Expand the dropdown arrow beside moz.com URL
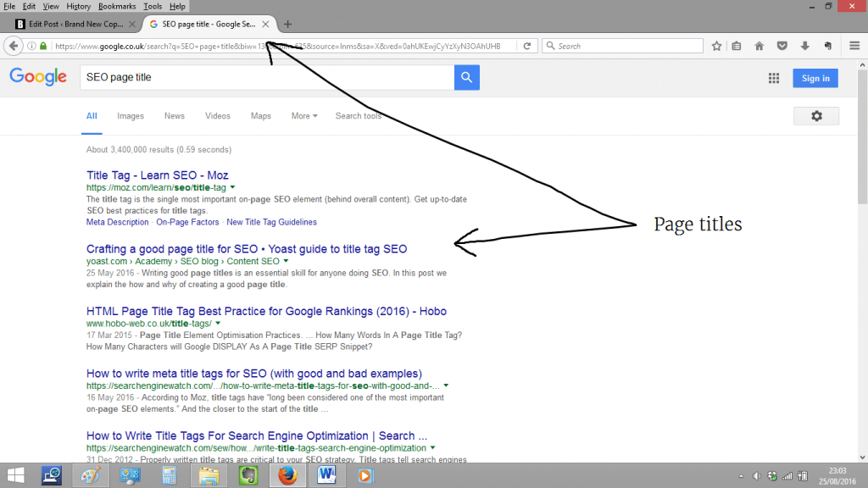The height and width of the screenshot is (488, 868). 232,187
